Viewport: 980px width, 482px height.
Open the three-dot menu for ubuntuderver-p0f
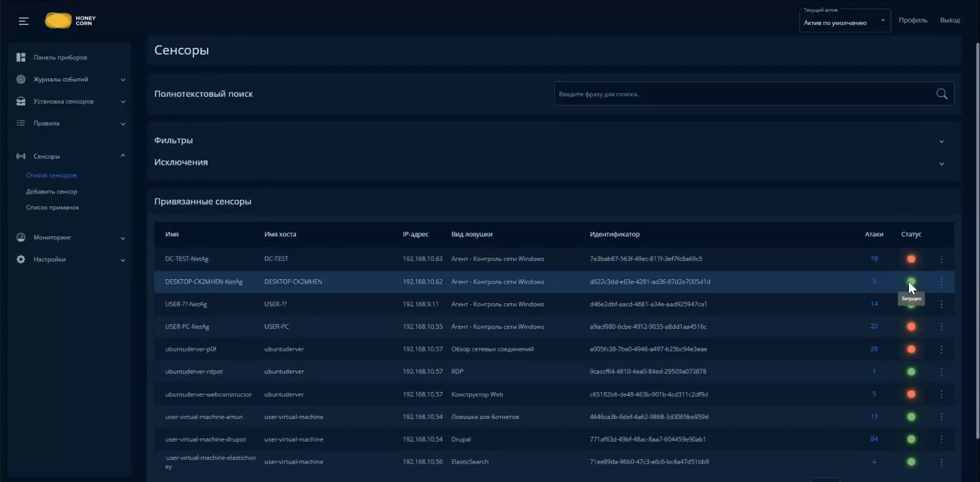click(941, 349)
